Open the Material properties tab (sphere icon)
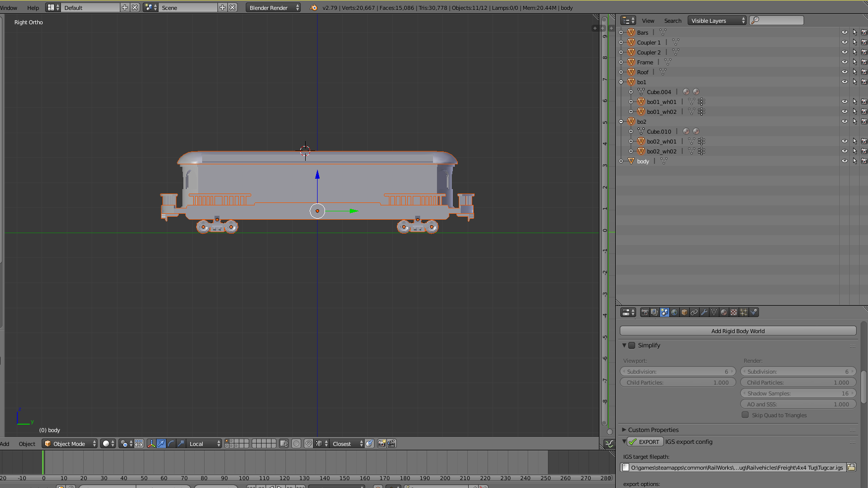Image resolution: width=868 pixels, height=488 pixels. coord(724,312)
